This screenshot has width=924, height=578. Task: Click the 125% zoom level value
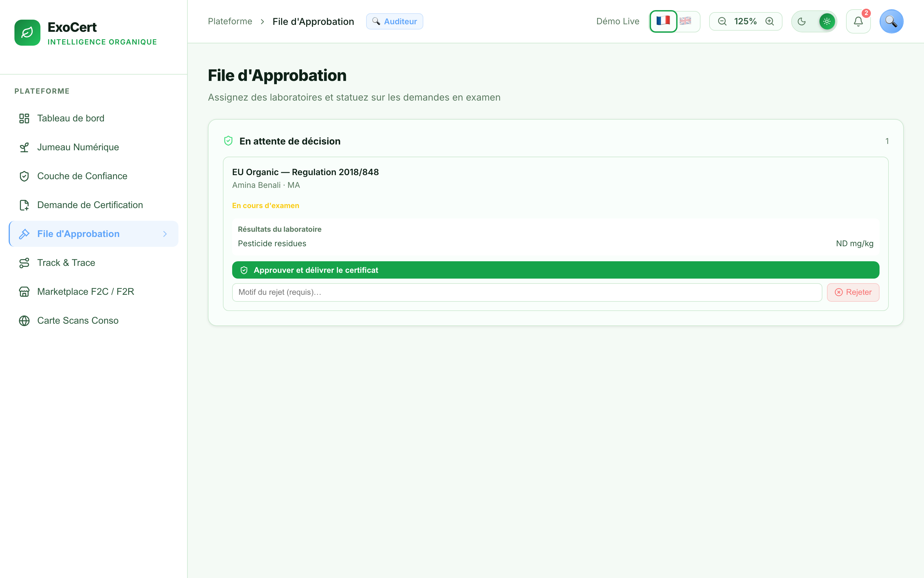[745, 21]
